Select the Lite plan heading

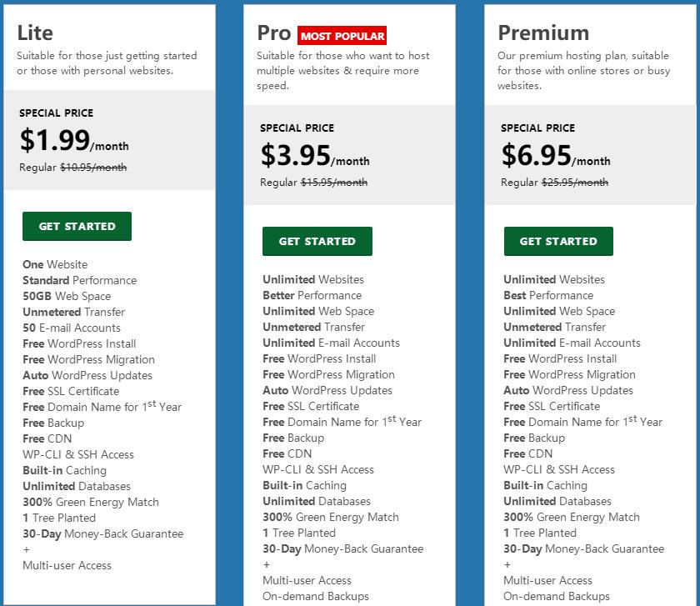point(35,33)
